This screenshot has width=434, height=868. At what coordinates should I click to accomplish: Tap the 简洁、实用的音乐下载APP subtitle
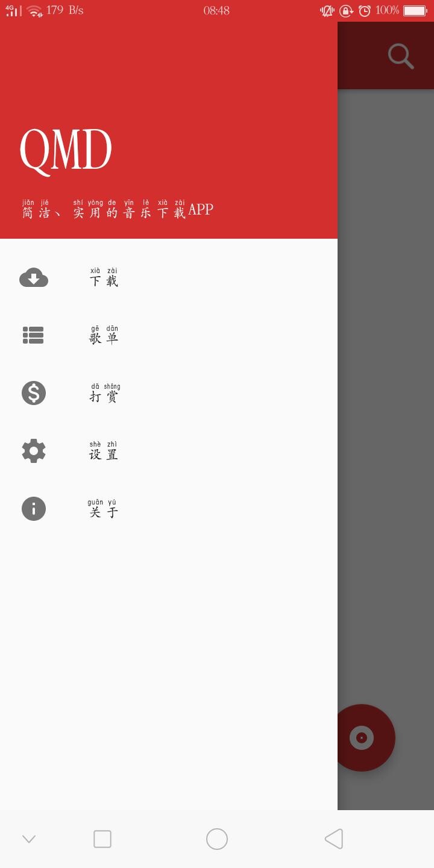click(118, 209)
